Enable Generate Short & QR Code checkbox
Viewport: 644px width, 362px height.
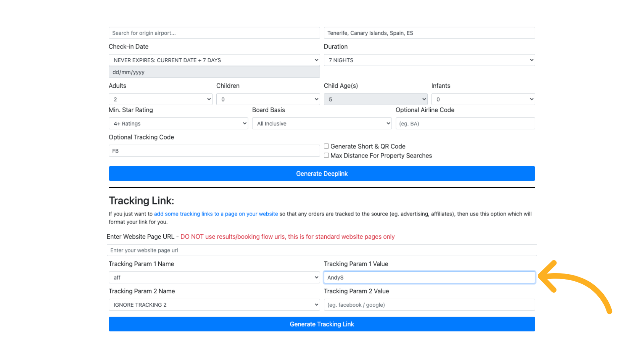tap(326, 146)
